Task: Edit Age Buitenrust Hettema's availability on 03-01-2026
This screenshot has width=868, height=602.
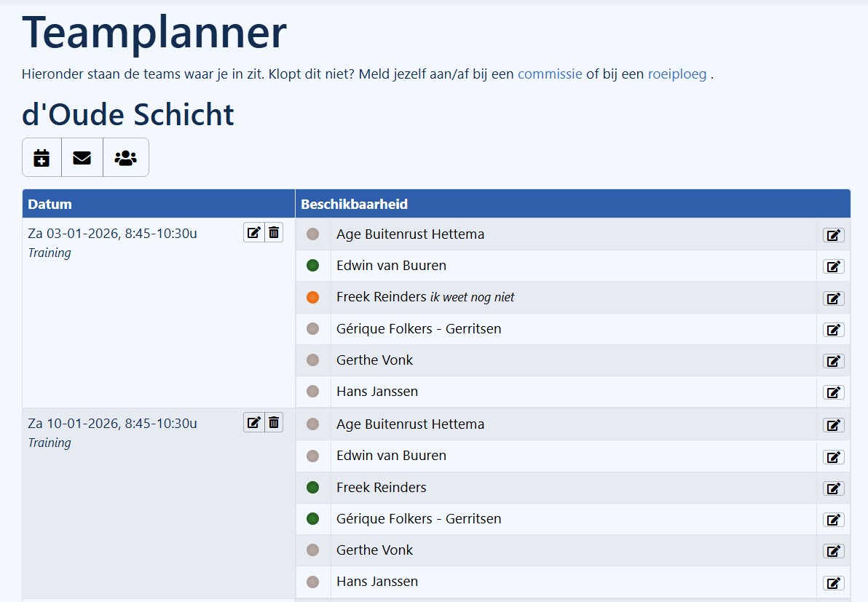Action: point(833,234)
